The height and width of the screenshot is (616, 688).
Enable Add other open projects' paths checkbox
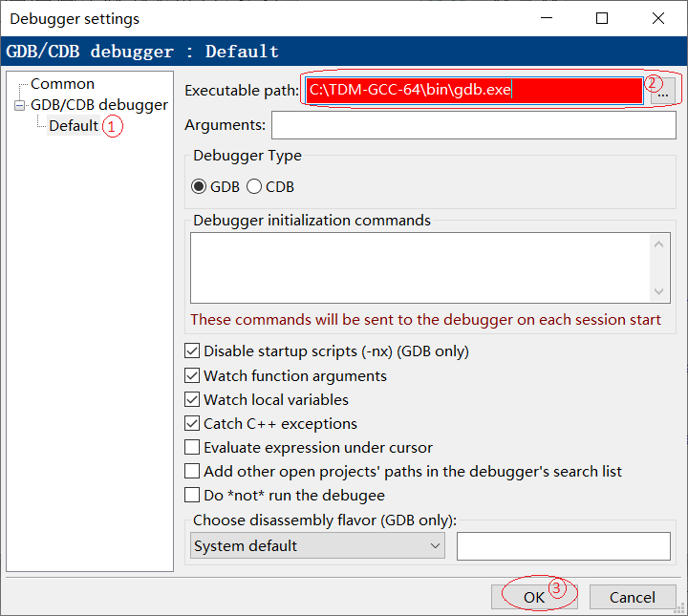[x=192, y=472]
